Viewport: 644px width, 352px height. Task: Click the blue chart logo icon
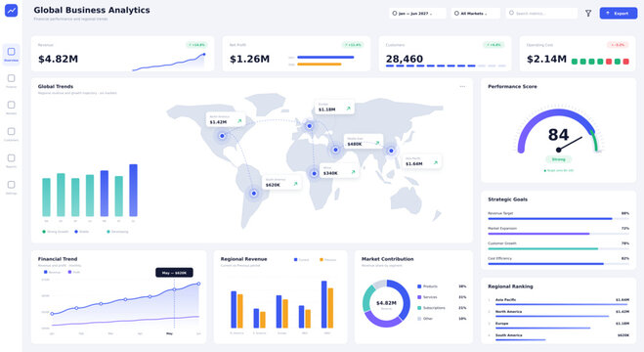click(x=11, y=11)
